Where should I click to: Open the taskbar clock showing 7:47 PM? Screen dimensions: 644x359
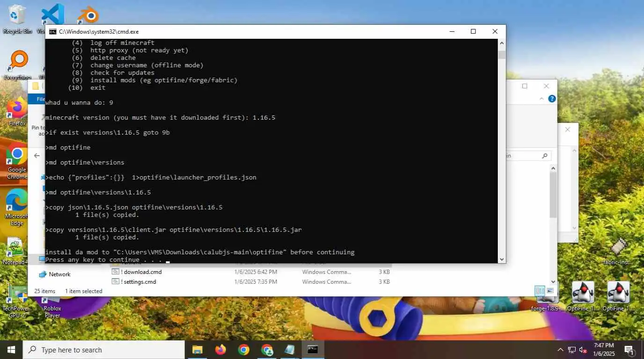(x=603, y=350)
